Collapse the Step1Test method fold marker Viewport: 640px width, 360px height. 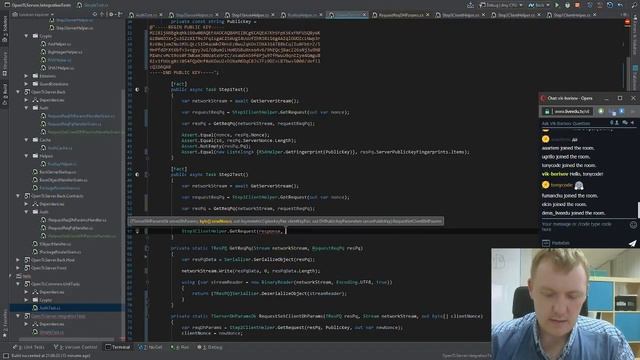[147, 89]
